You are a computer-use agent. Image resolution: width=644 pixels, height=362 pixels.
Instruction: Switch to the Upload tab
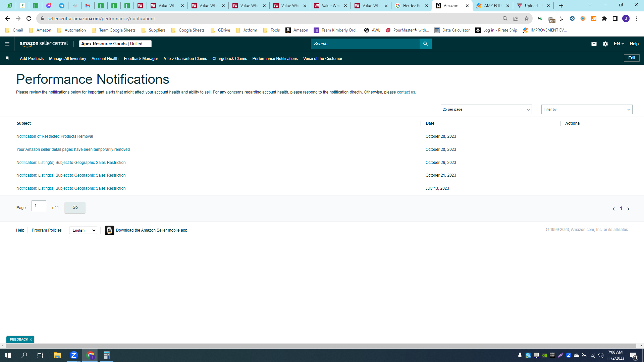534,6
